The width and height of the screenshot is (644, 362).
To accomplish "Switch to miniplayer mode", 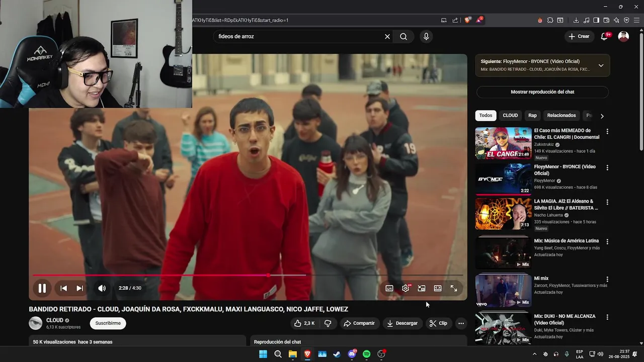I will click(422, 288).
